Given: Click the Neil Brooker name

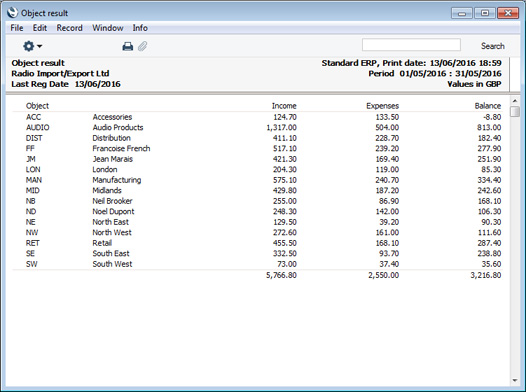Looking at the screenshot, I should 112,201.
